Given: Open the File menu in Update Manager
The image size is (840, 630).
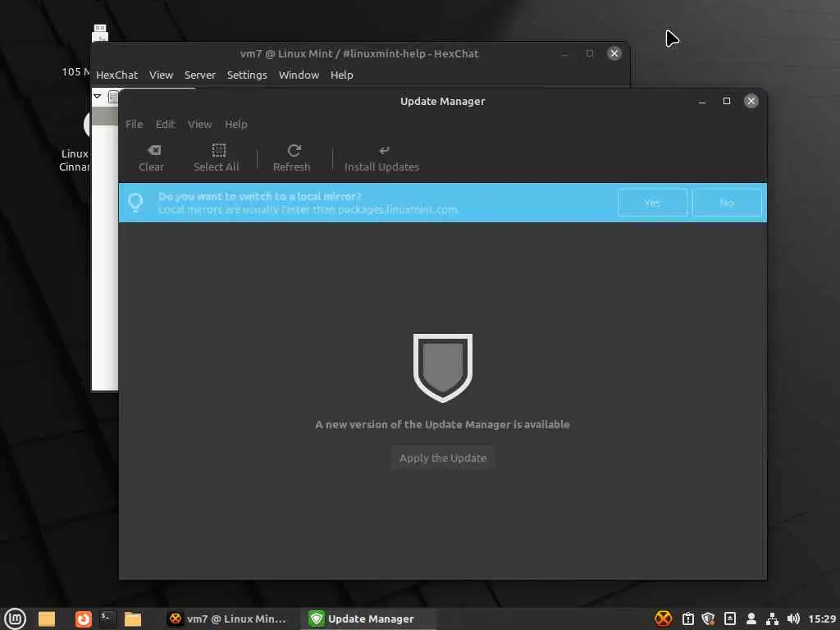Looking at the screenshot, I should [x=134, y=125].
